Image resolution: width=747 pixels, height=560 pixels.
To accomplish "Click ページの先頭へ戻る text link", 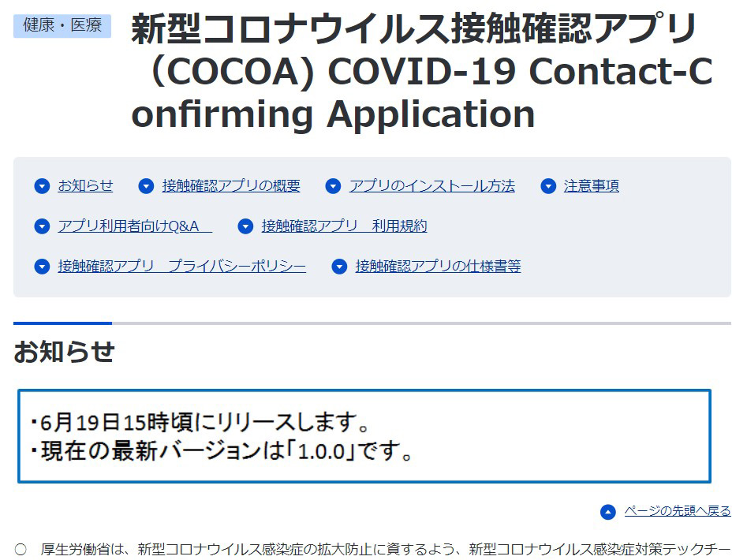I will pos(677,511).
